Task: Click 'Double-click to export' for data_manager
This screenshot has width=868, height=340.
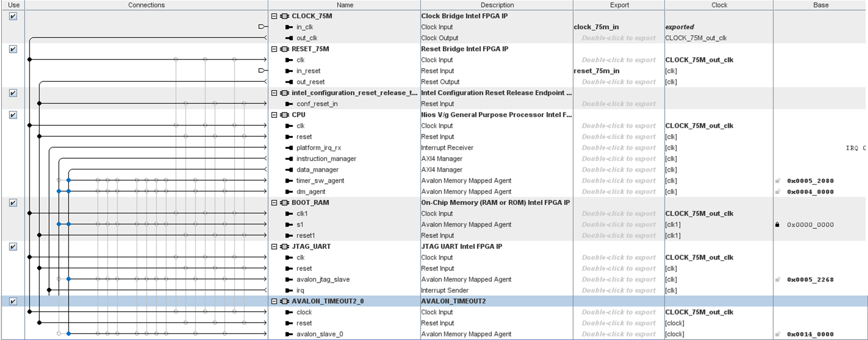Action: coord(618,170)
